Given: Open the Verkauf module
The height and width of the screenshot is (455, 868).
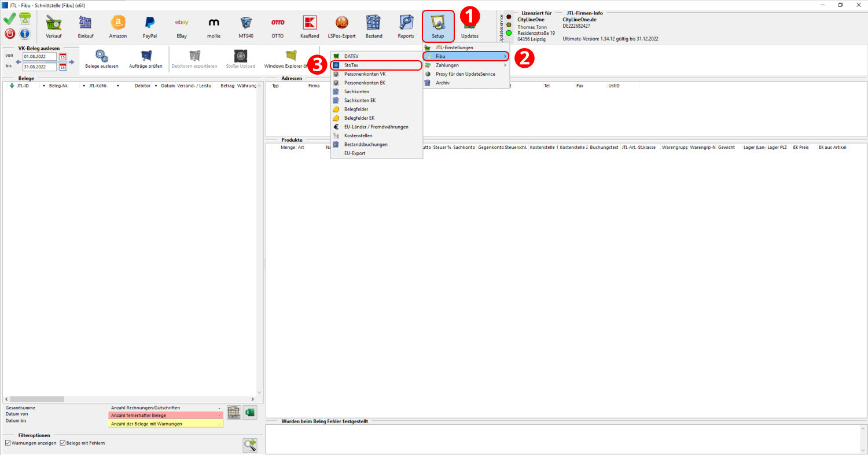Looking at the screenshot, I should pos(54,26).
